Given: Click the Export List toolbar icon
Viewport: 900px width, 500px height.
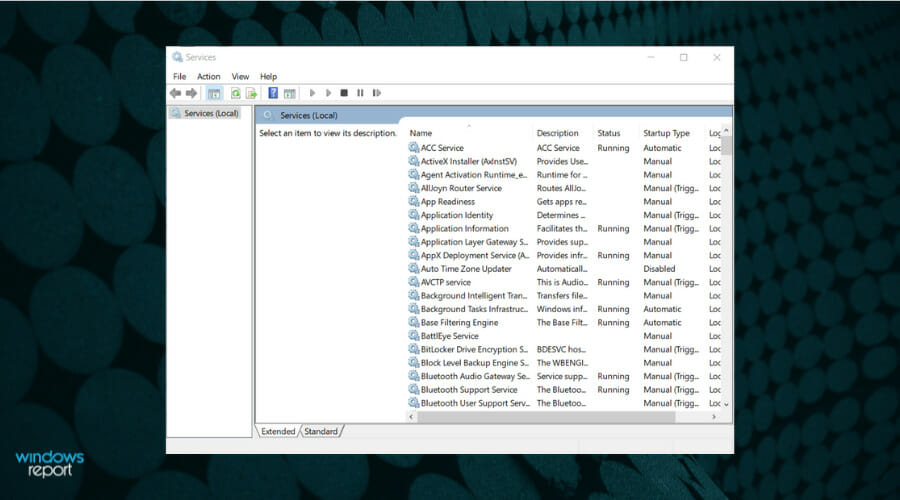Looking at the screenshot, I should (252, 93).
